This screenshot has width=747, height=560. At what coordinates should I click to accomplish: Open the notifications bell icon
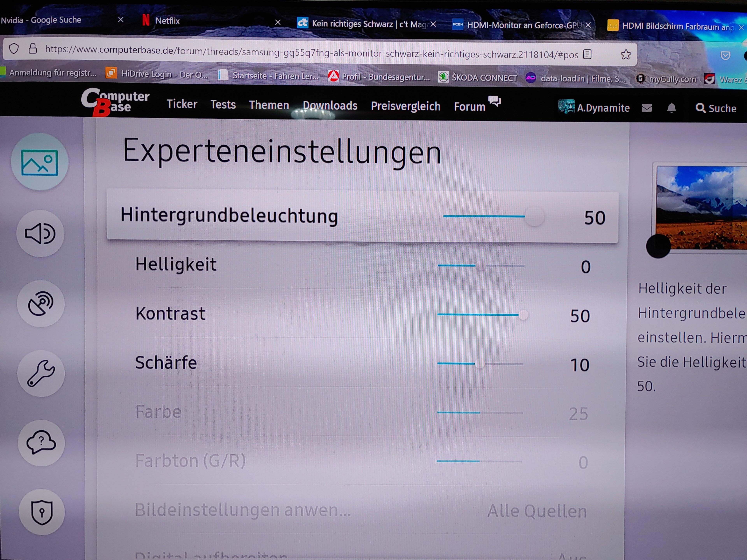point(671,108)
